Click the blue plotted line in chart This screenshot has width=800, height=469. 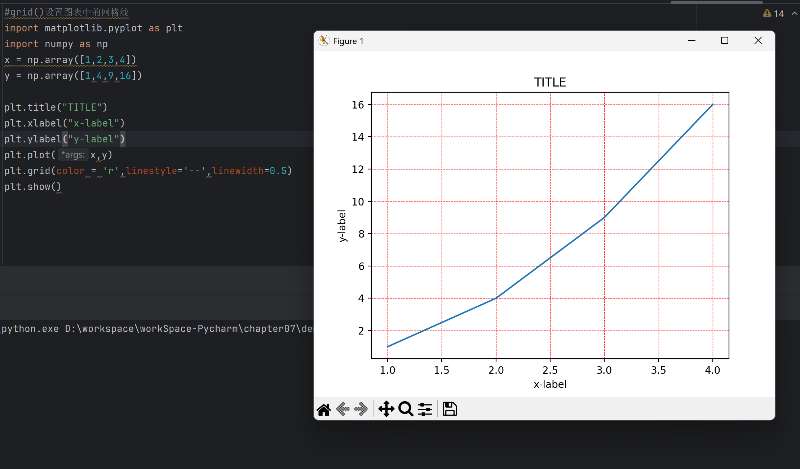point(550,258)
